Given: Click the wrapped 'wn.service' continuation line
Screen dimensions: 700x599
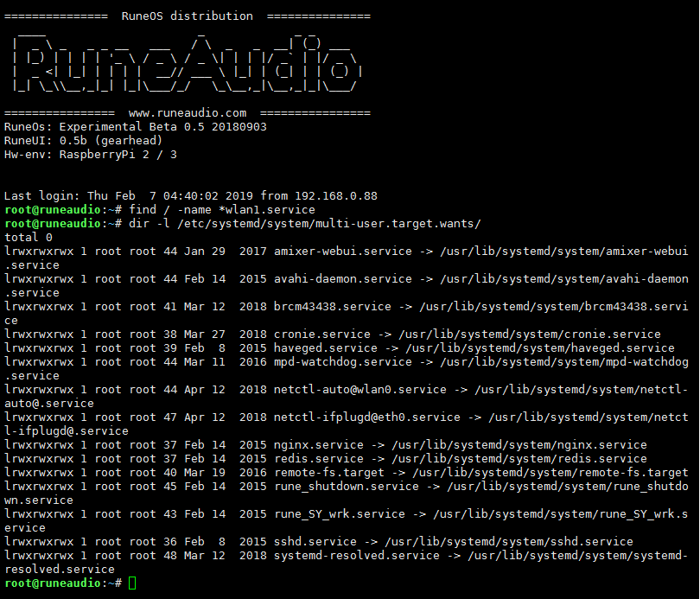Looking at the screenshot, I should (38, 500).
